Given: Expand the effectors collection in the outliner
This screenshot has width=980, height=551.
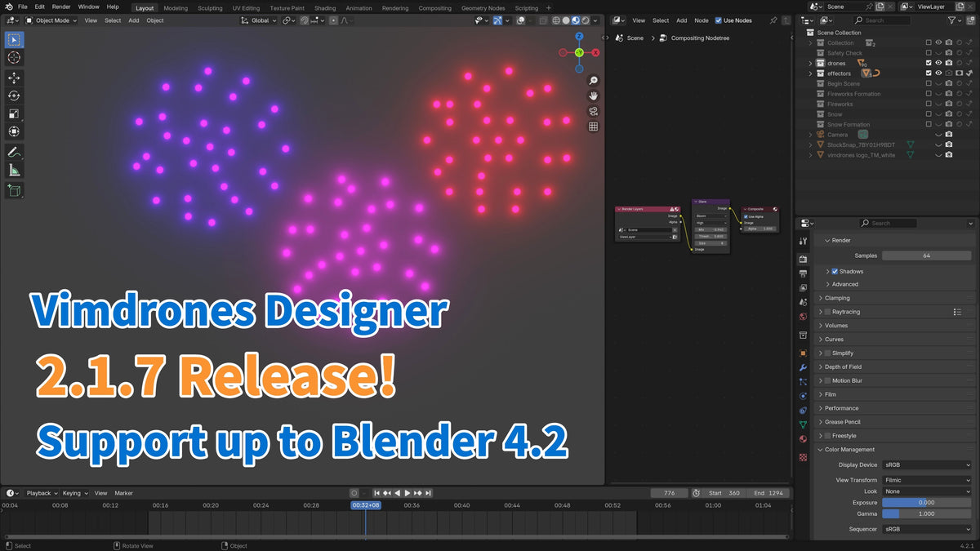Looking at the screenshot, I should point(810,73).
